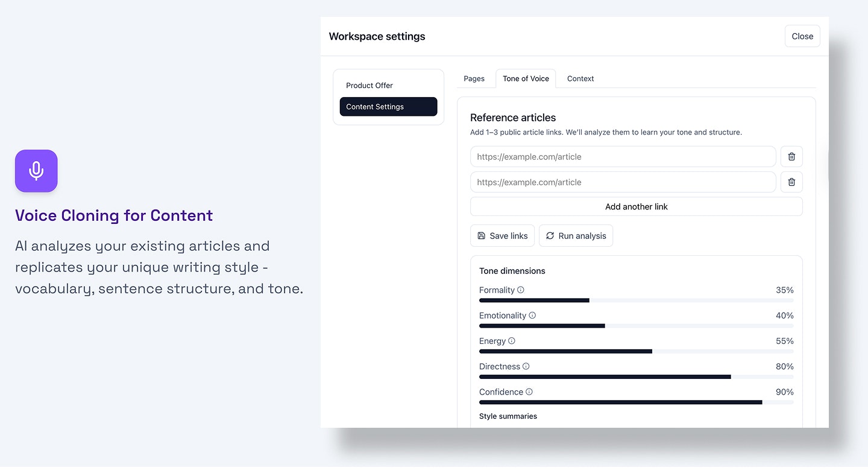Click the purple microphone icon
This screenshot has width=868, height=470.
(36, 171)
